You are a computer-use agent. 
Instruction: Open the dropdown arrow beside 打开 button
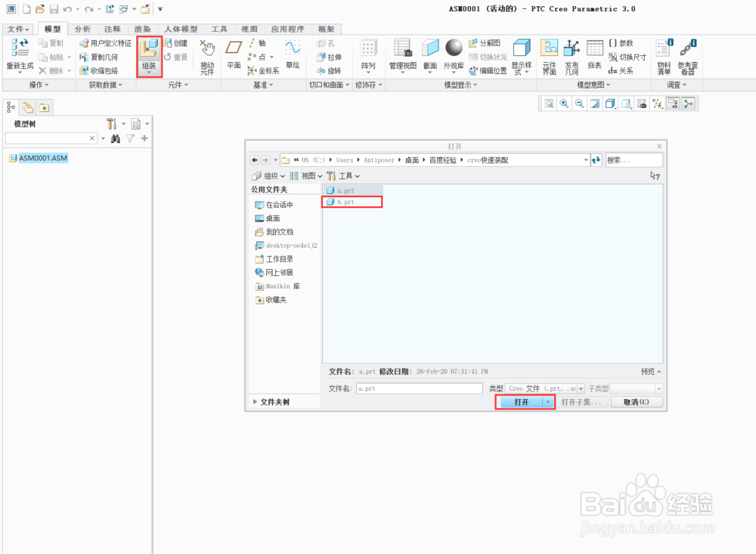(548, 402)
